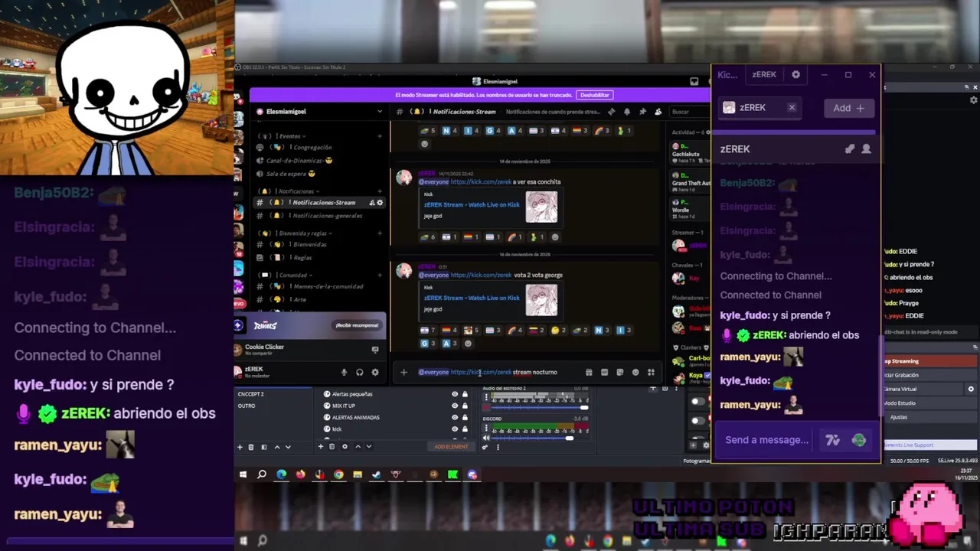Click invite icon on Notificaciones-Stream channel

point(372,203)
